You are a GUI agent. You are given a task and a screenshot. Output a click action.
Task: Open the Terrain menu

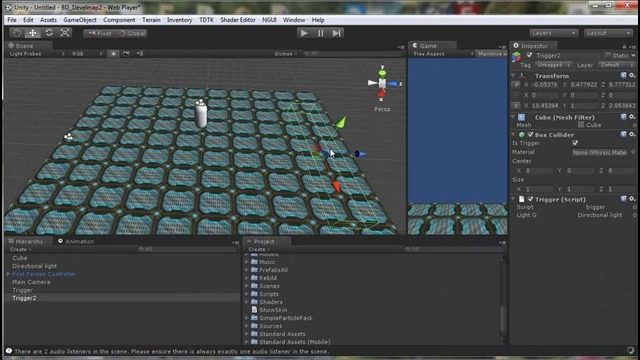151,20
